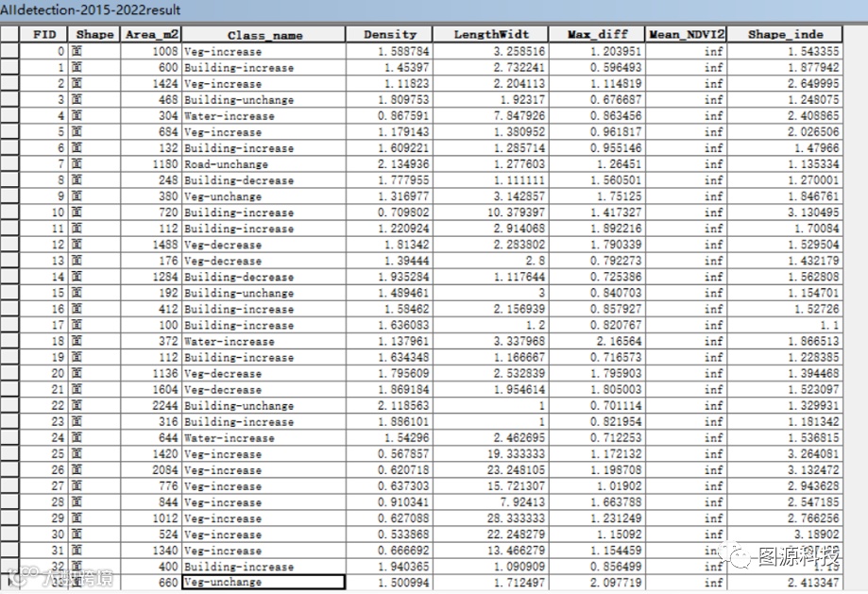This screenshot has width=868, height=594.
Task: Click the Max_diff value 2.097719
Action: coord(597,583)
